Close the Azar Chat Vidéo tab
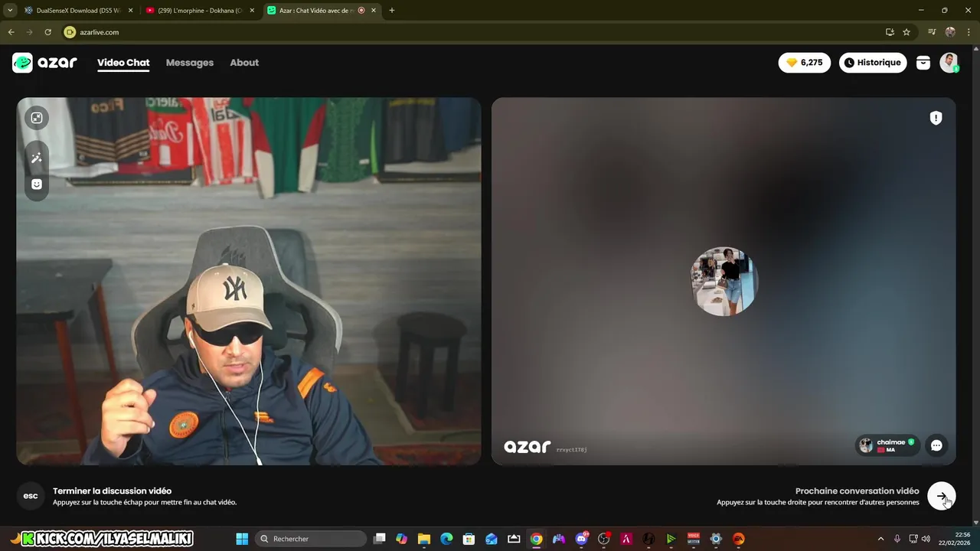The image size is (980, 551). click(374, 11)
